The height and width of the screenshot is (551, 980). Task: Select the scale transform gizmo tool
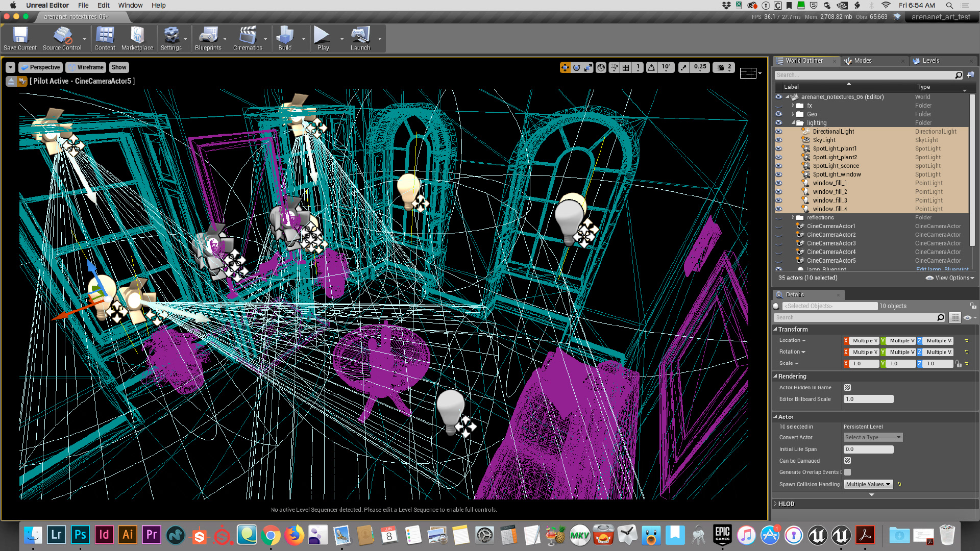[x=589, y=67]
